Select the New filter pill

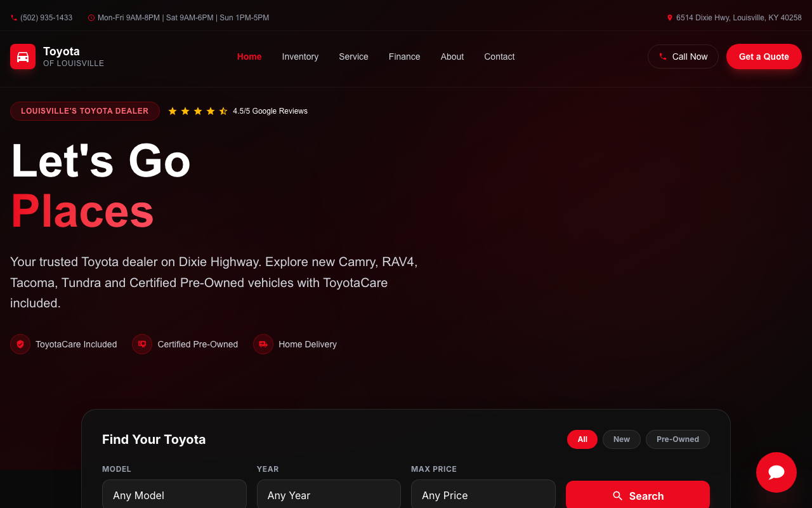coord(622,439)
